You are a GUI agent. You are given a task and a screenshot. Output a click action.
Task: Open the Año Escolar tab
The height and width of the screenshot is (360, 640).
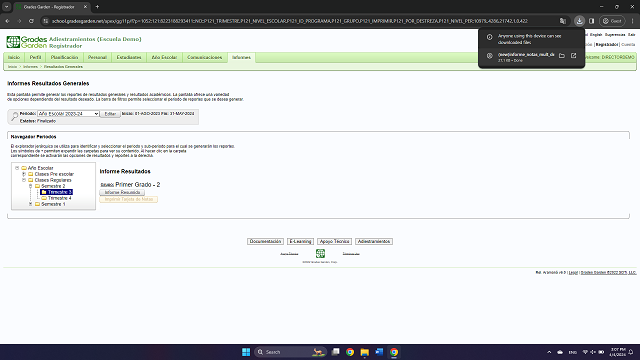[164, 57]
